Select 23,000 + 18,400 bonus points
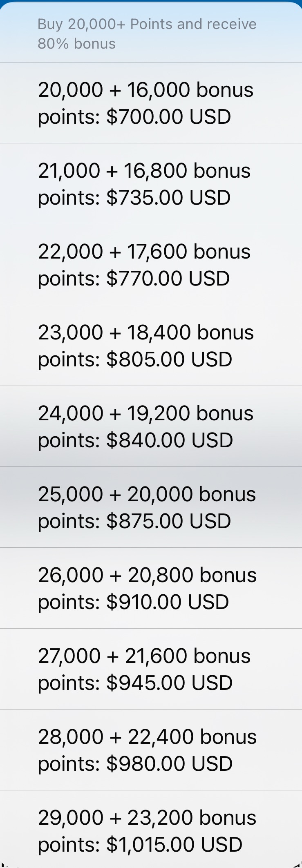The width and height of the screenshot is (302, 868). 151,346
